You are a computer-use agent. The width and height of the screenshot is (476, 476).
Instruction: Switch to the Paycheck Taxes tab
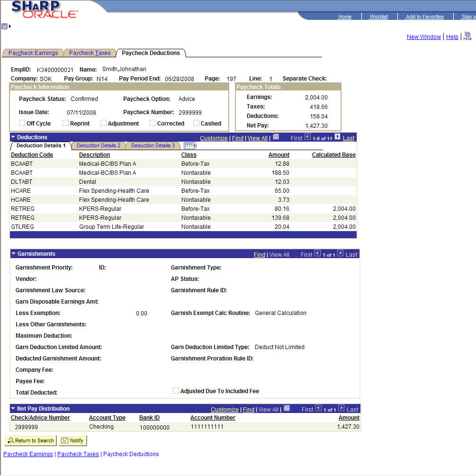coord(90,53)
